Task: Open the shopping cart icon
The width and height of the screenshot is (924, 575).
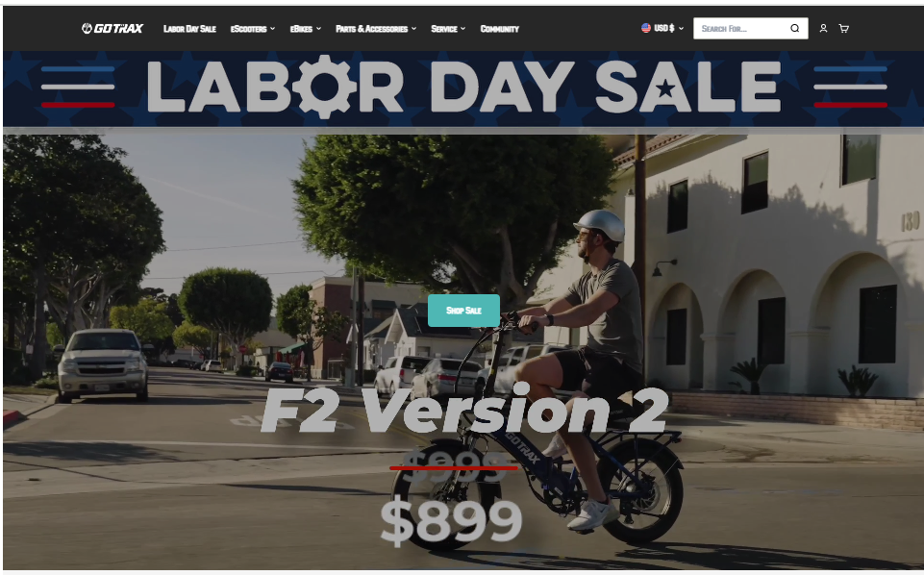Action: (843, 28)
